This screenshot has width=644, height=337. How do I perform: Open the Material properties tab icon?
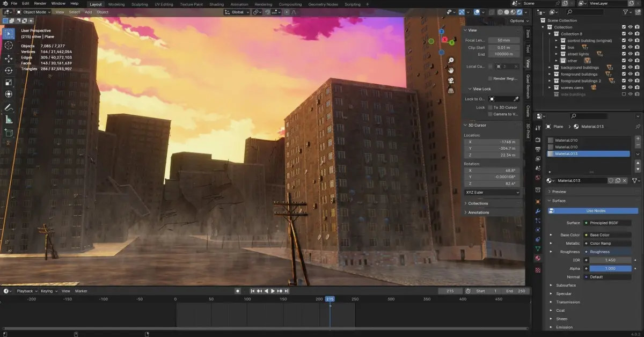[x=538, y=258]
